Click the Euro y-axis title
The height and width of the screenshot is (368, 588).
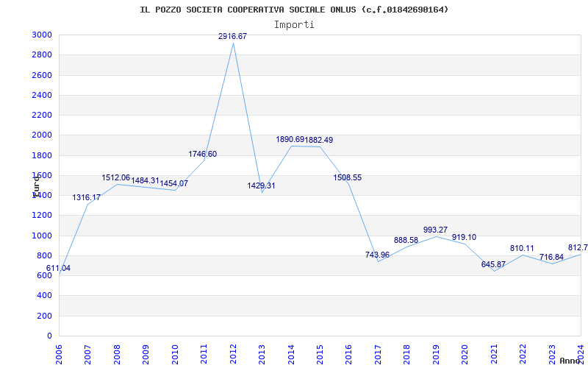(x=36, y=187)
